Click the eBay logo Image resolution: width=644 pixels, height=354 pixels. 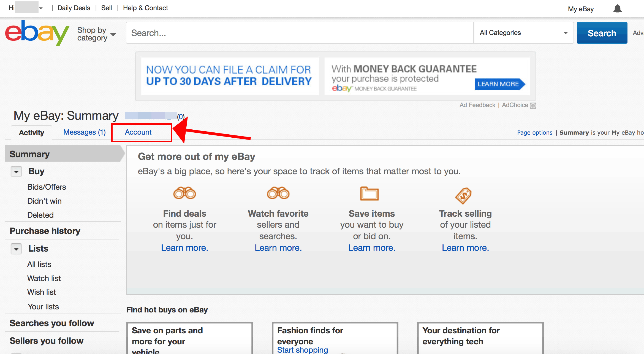(x=37, y=32)
